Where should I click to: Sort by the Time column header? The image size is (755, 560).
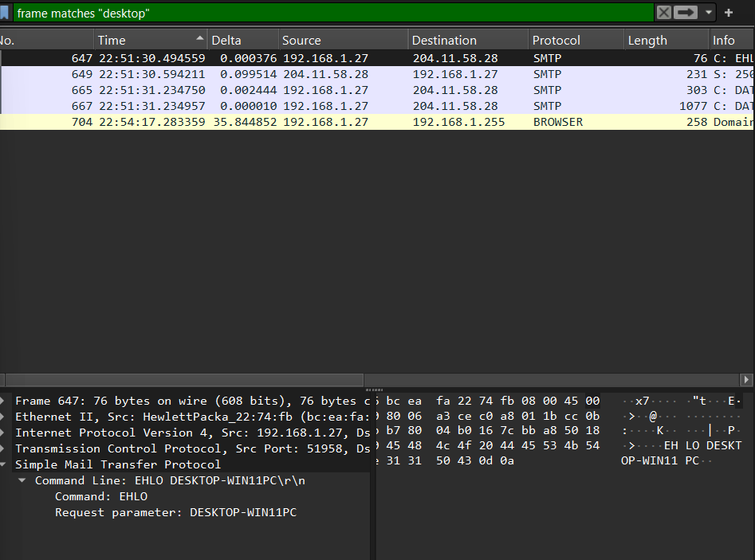click(151, 41)
